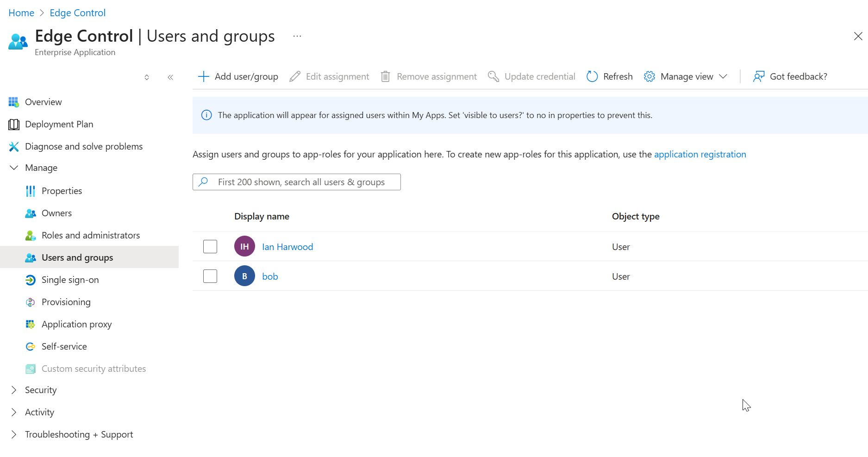Viewport: 868px width, 457px height.
Task: Collapse the Manage section
Action: (x=14, y=168)
